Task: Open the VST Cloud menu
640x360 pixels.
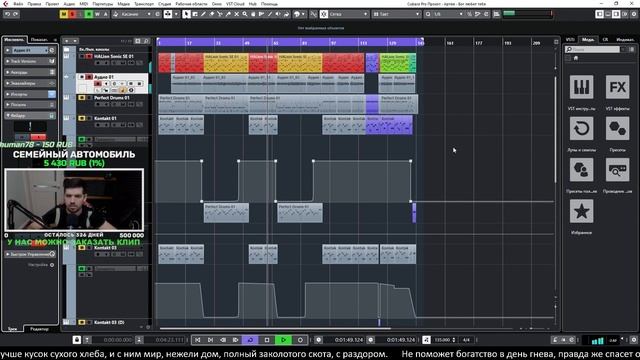Action: [x=235, y=4]
